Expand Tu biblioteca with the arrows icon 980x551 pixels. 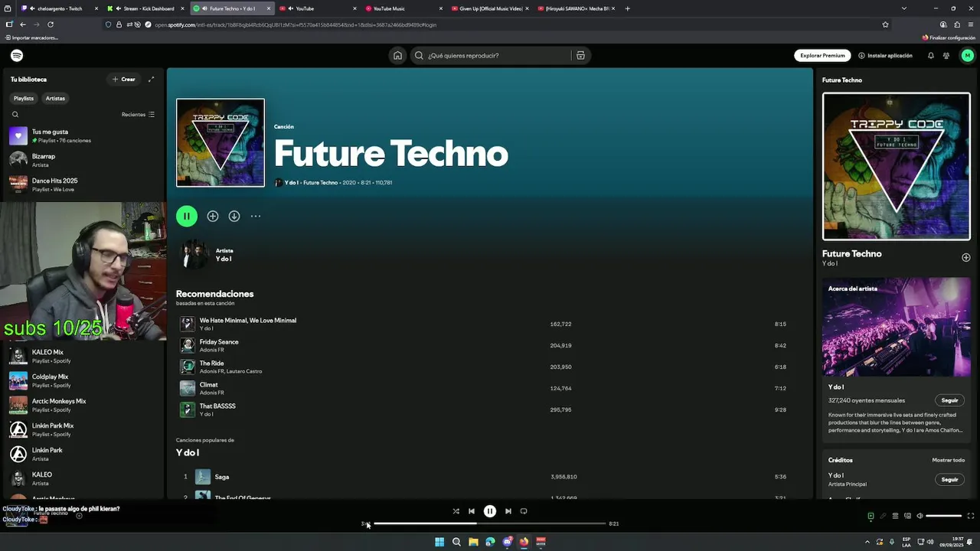[151, 79]
